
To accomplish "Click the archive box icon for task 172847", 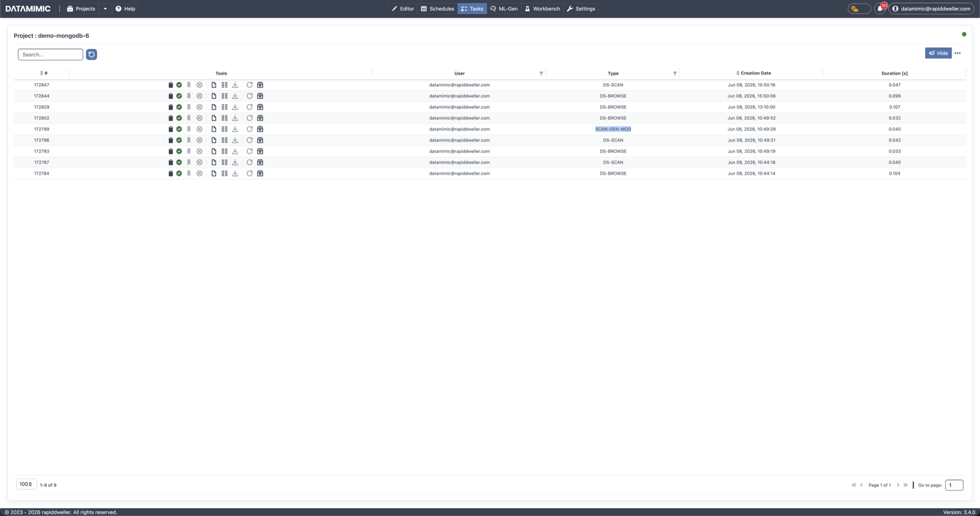I will (260, 85).
